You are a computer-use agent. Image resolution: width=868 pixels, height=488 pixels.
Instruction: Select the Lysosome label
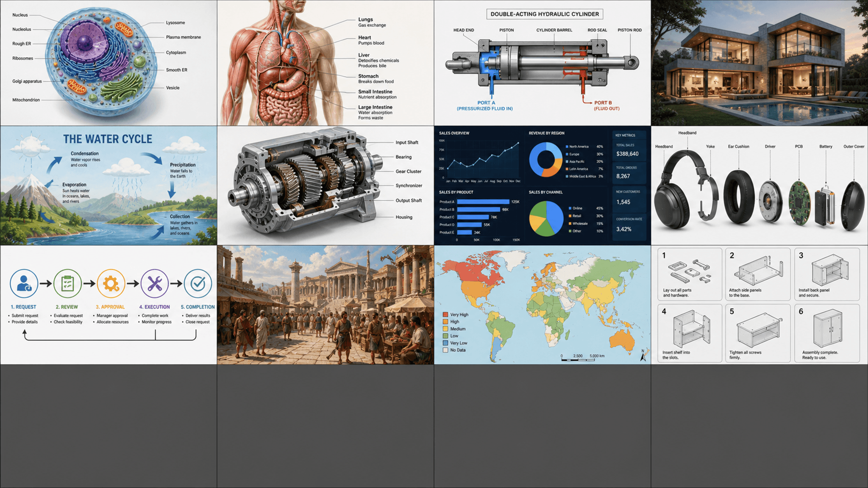(x=175, y=22)
